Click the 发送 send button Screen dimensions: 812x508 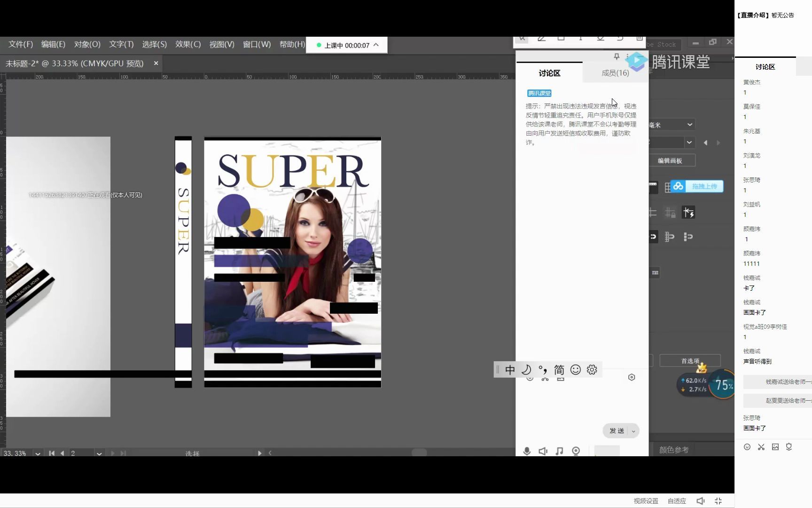(x=617, y=431)
